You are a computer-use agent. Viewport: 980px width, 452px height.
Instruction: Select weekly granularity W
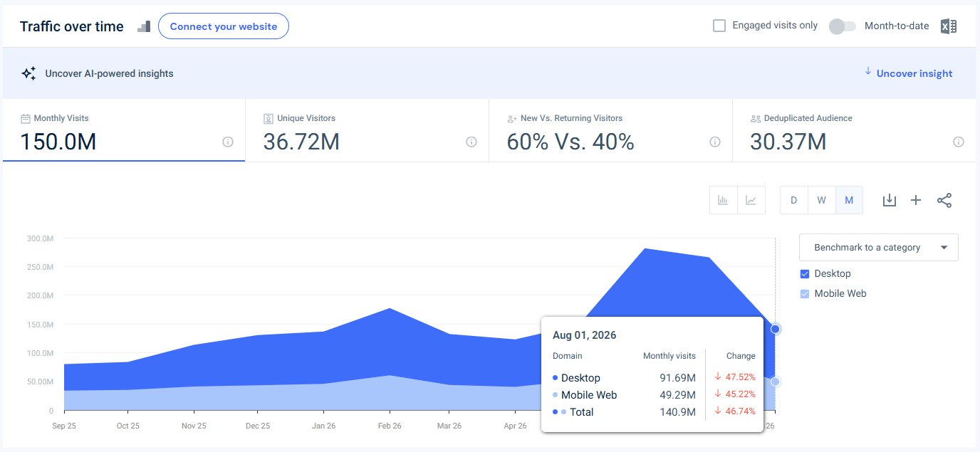(821, 200)
